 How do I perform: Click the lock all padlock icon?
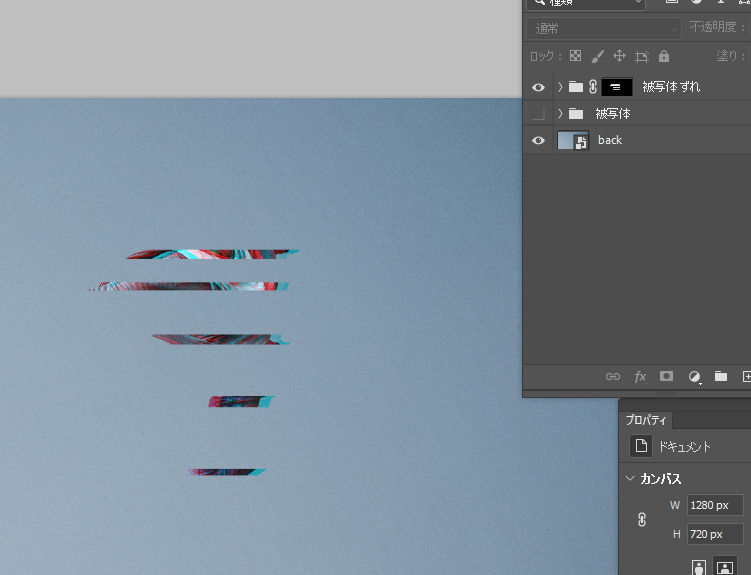(x=664, y=57)
